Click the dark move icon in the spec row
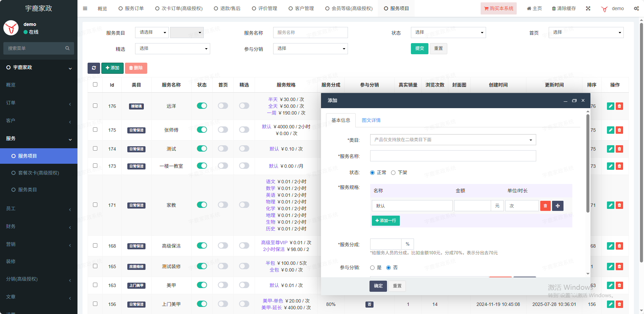644x314 pixels. coord(558,206)
